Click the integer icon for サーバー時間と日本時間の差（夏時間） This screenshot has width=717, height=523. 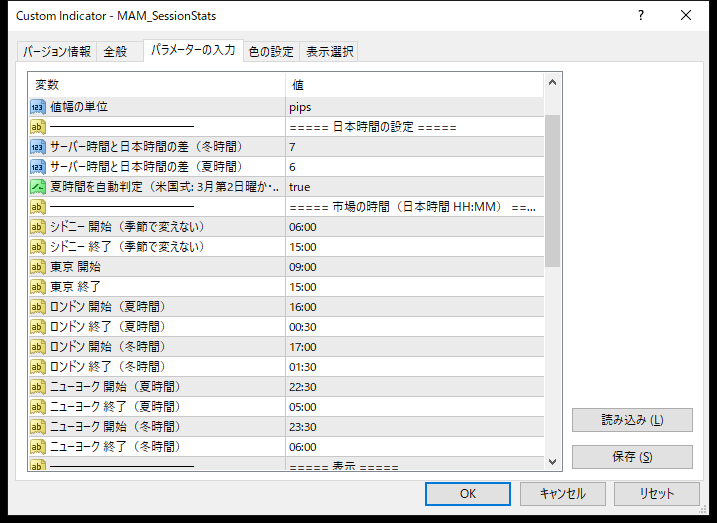point(38,167)
